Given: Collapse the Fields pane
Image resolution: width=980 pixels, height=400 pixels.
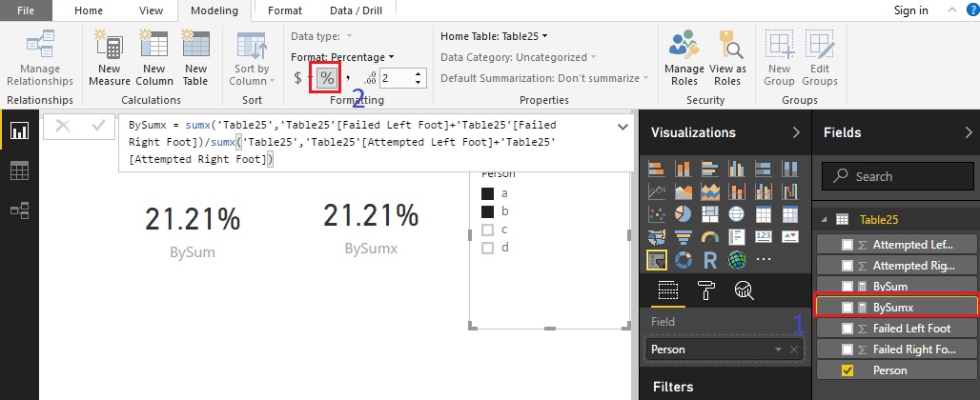Looking at the screenshot, I should point(969,132).
